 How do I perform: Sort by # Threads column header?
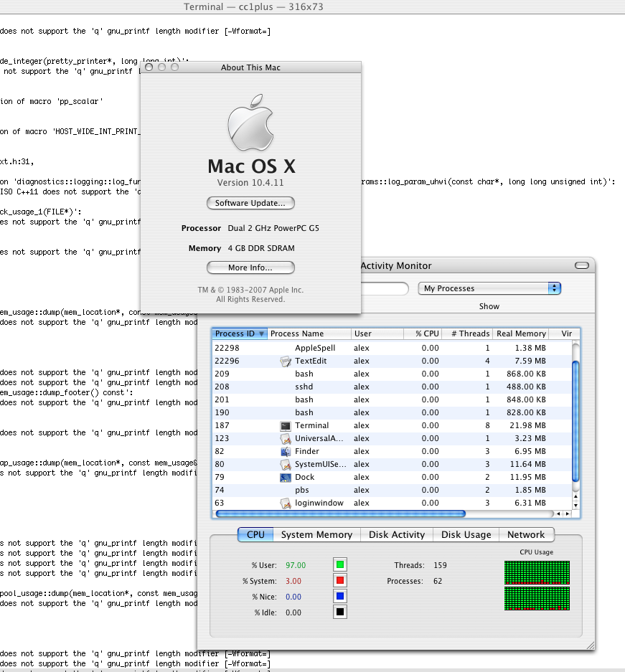[467, 333]
